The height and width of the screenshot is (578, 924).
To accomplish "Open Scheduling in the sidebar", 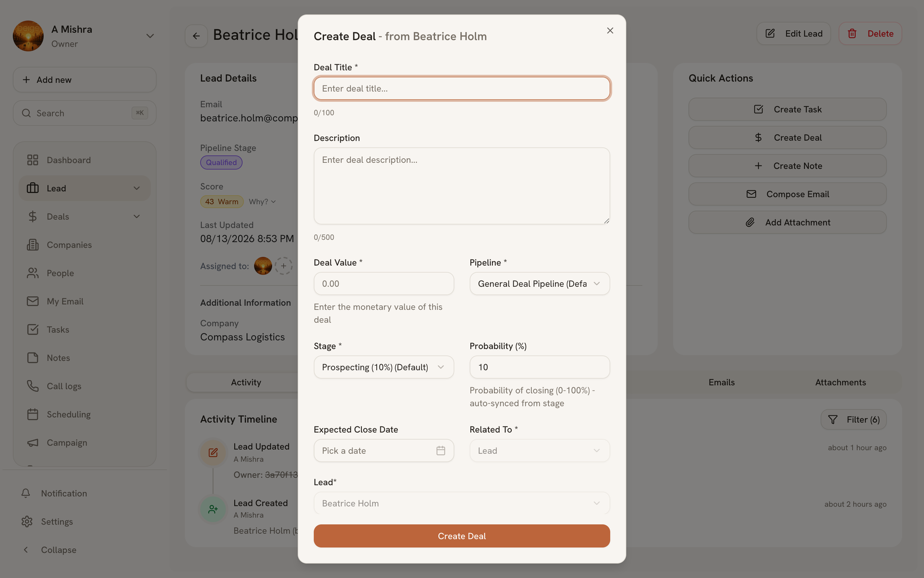I will [85, 415].
